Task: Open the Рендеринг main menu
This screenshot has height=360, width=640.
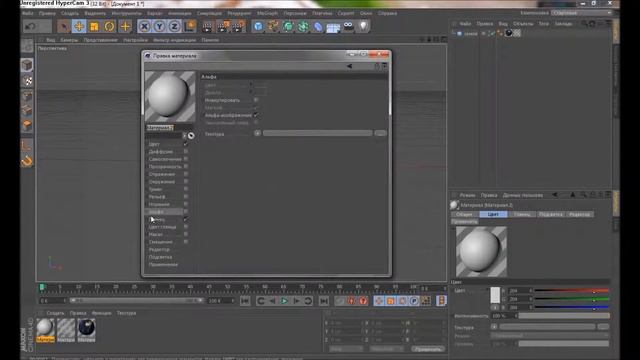Action: point(239,13)
